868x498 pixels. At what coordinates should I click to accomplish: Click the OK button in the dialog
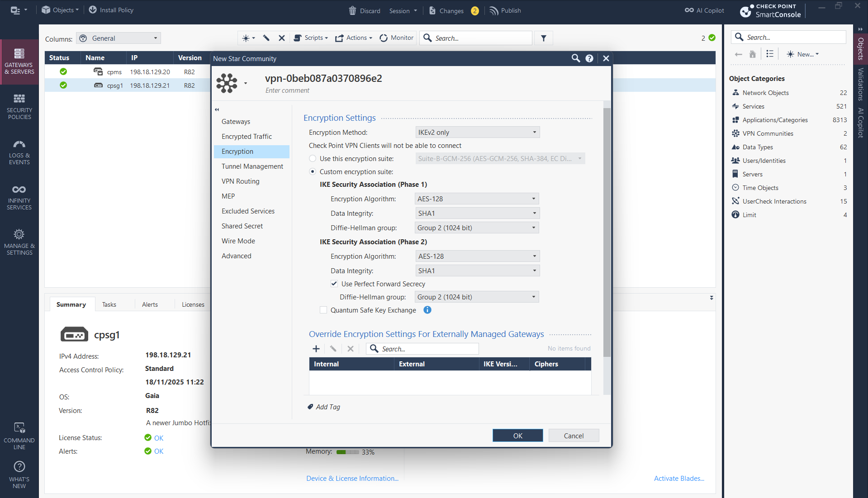[x=517, y=436]
